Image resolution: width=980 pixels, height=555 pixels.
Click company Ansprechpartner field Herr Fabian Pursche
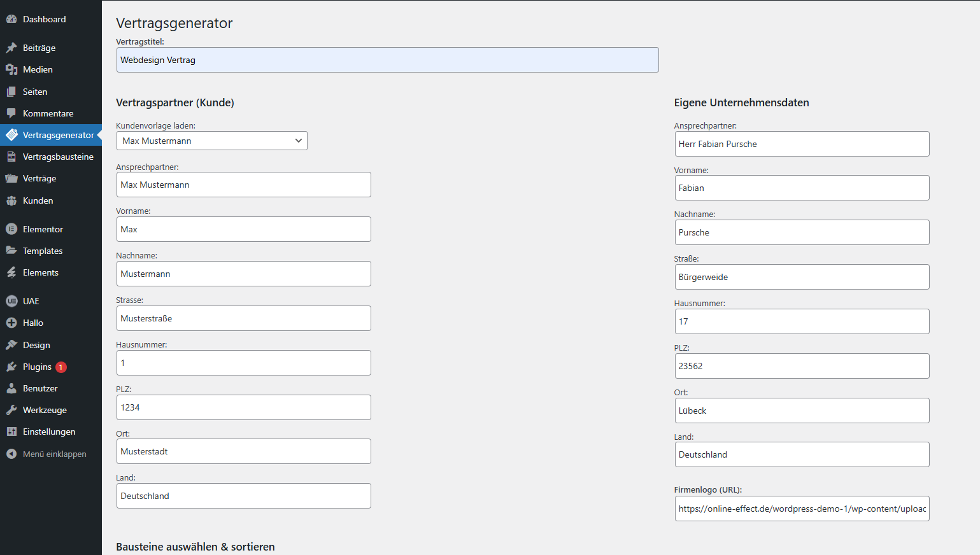[x=802, y=144]
